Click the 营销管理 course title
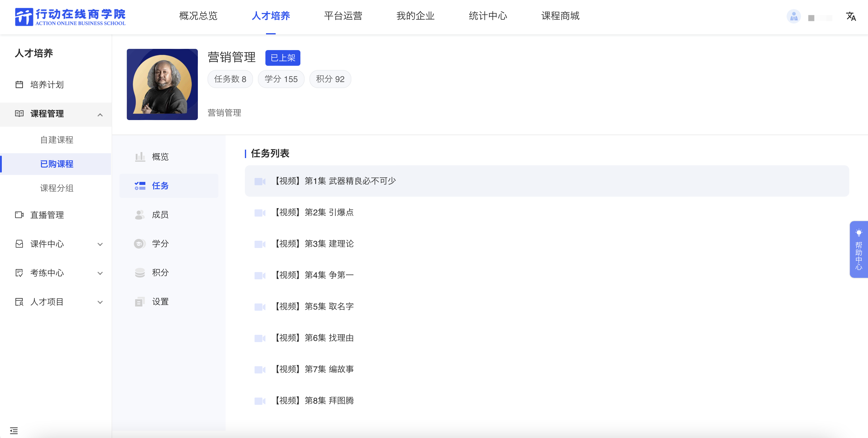 [x=232, y=57]
